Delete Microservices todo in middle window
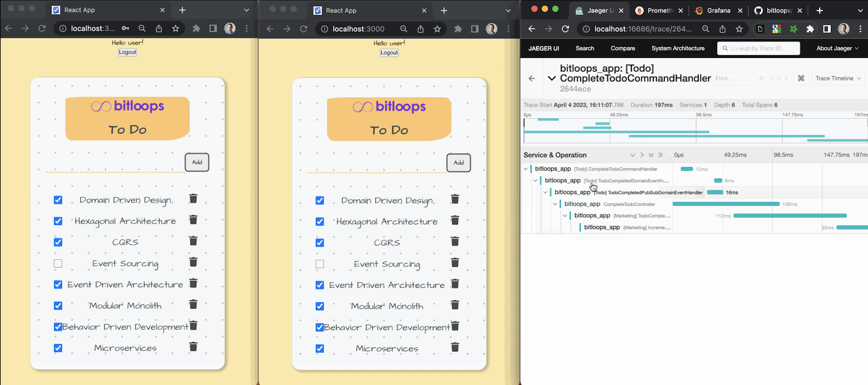Viewport: 868px width, 385px height. [x=455, y=348]
